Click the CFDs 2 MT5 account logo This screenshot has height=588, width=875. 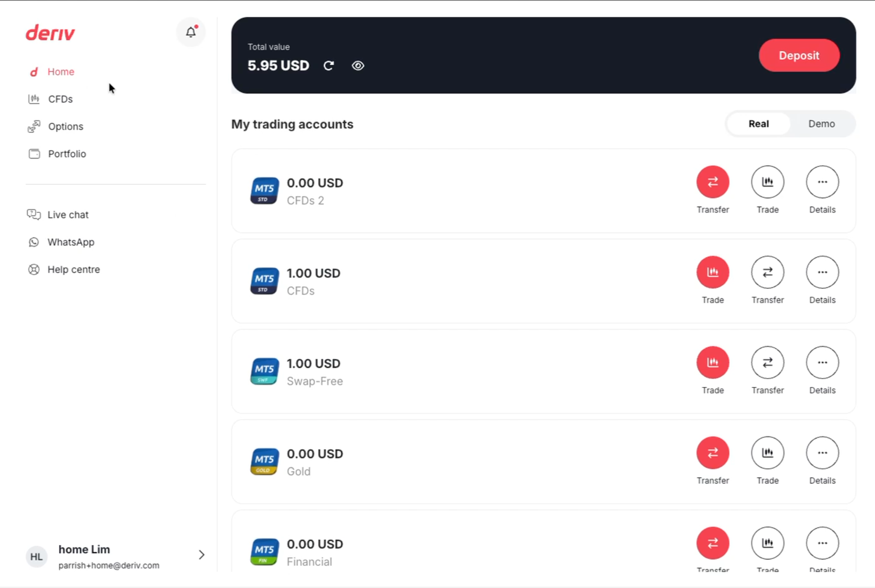coord(265,190)
